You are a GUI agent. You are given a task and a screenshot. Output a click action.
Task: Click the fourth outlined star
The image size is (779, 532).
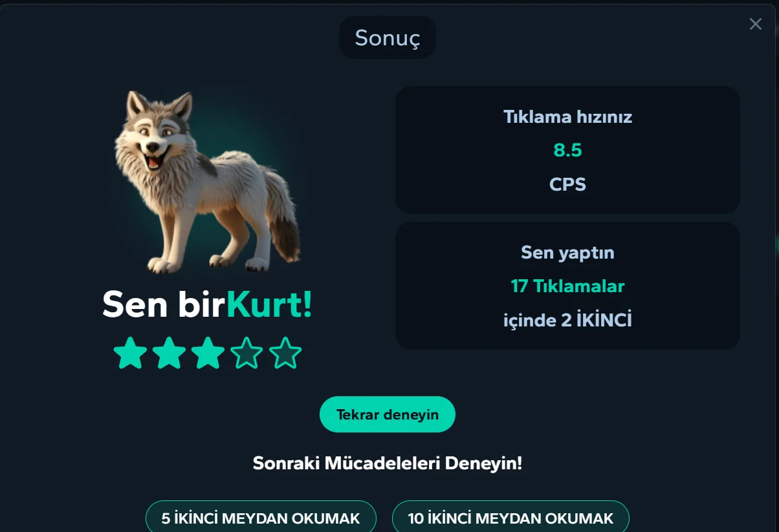point(247,353)
